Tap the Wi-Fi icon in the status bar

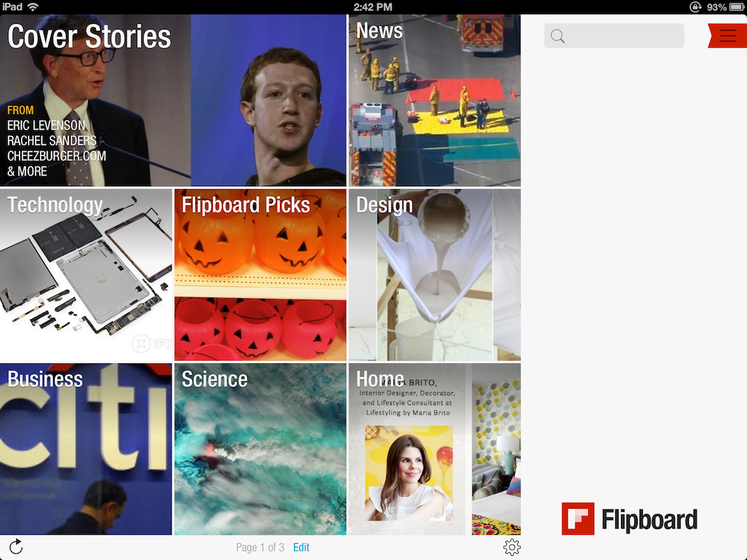pyautogui.click(x=33, y=7)
